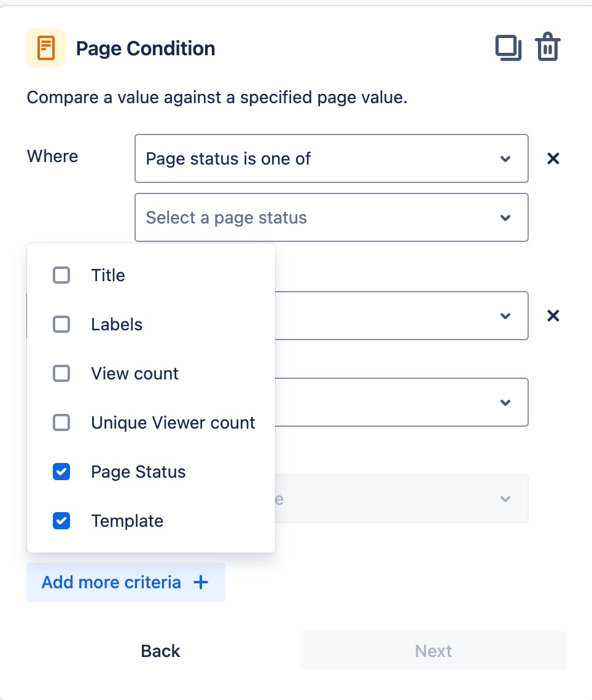
Task: Select the Unique Viewer count option label
Action: [x=173, y=423]
